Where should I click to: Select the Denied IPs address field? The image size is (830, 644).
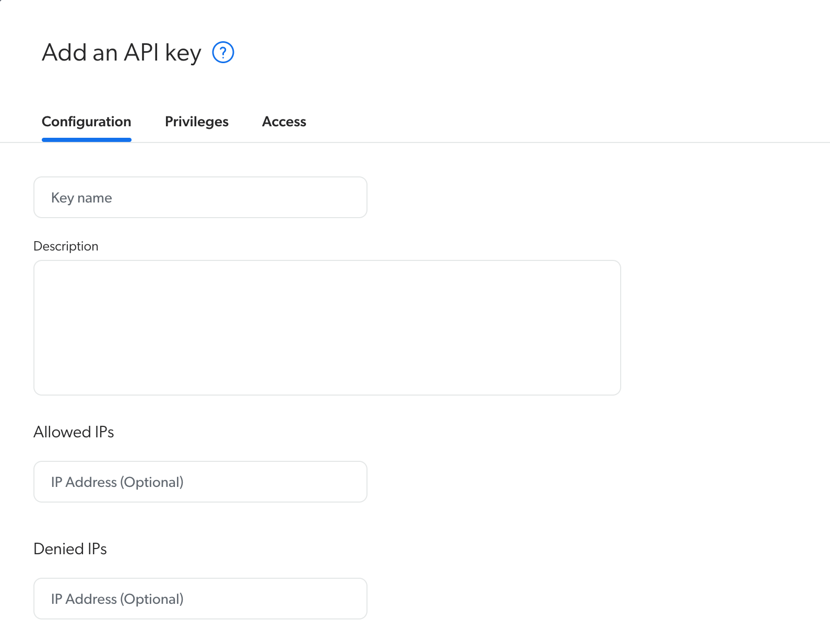(x=200, y=599)
